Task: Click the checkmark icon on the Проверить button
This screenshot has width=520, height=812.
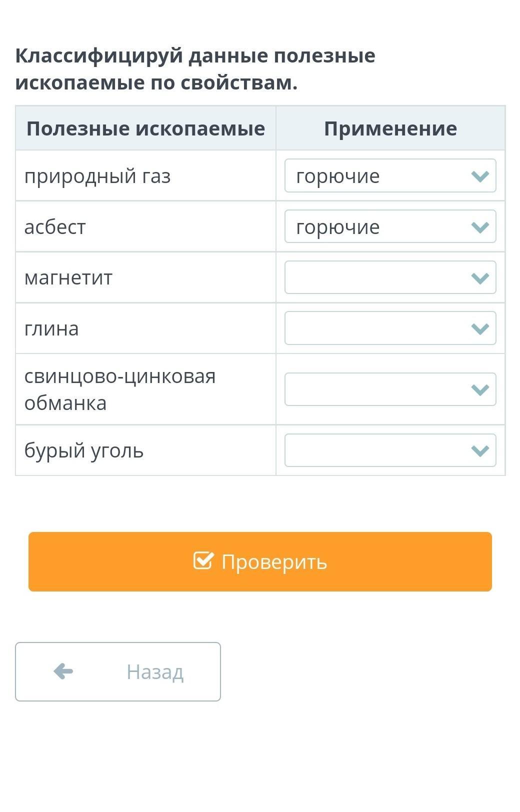Action: point(203,561)
